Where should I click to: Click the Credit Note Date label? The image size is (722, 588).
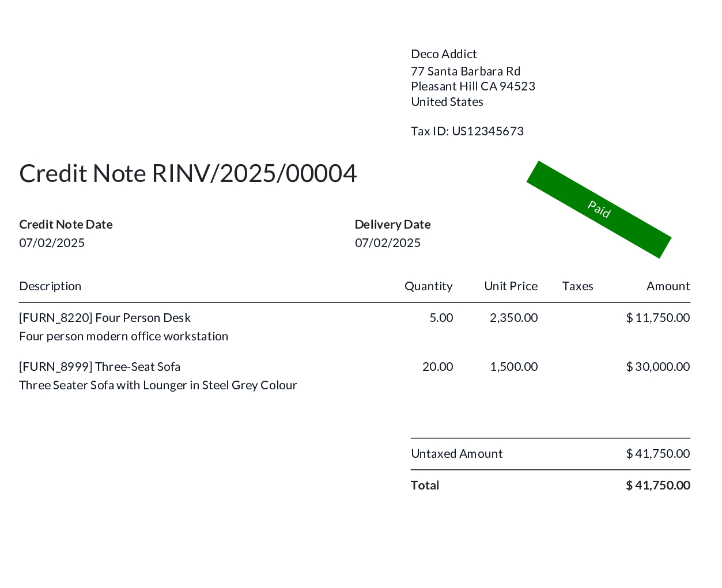click(x=66, y=225)
